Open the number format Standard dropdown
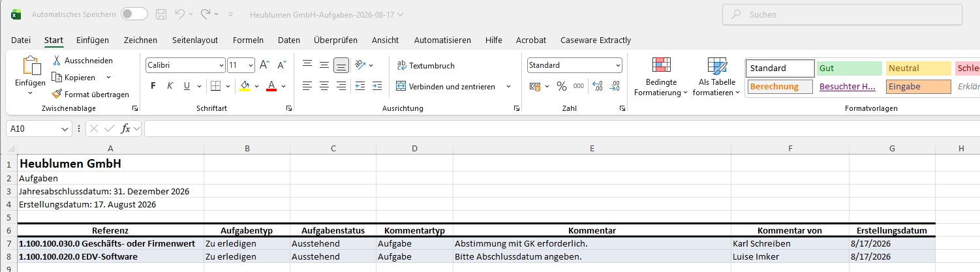Viewport: 980px width, 272px height. pyautogui.click(x=617, y=65)
